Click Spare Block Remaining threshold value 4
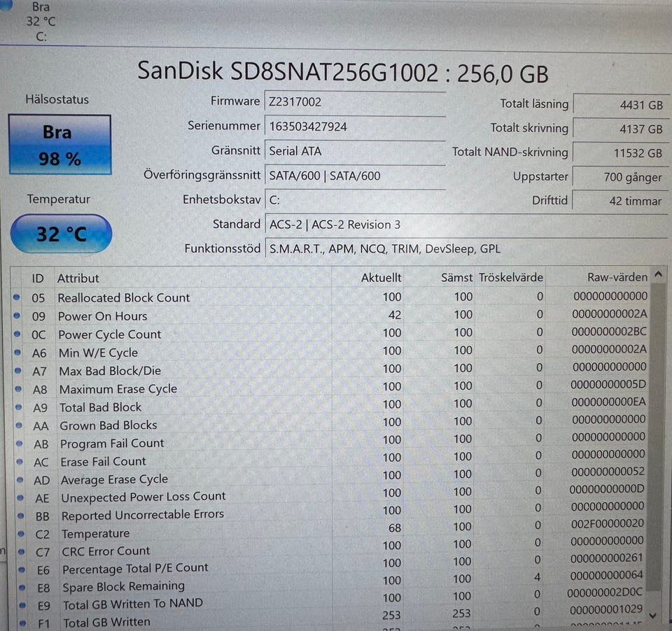The image size is (672, 631). (538, 577)
